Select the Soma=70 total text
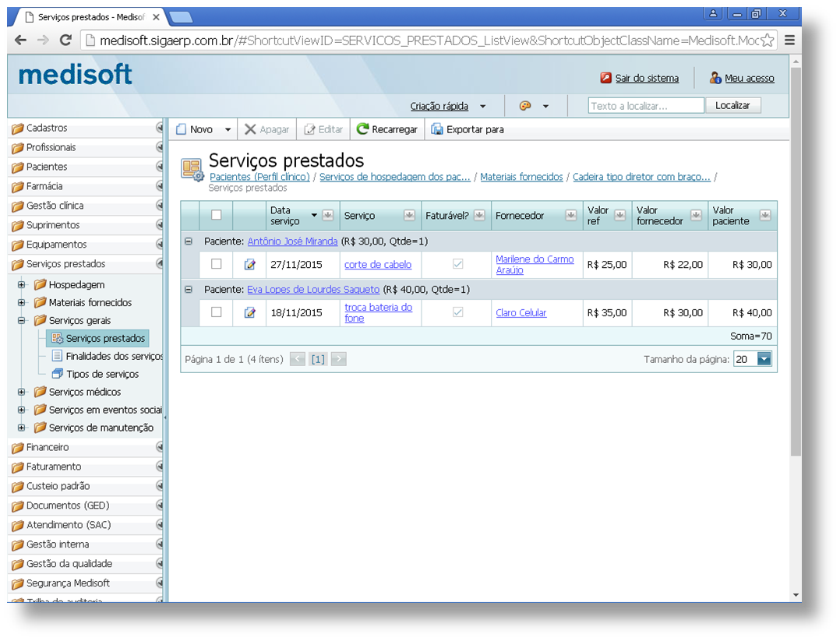 tap(750, 336)
